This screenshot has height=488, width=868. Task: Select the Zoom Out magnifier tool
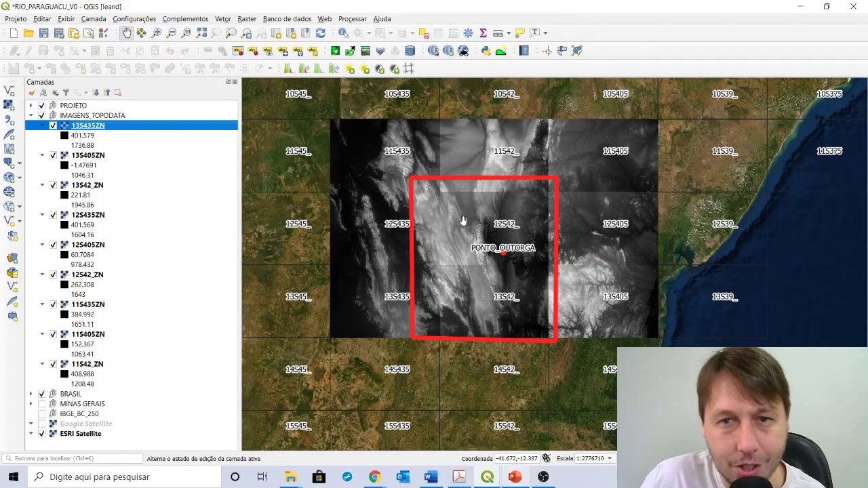tap(172, 33)
